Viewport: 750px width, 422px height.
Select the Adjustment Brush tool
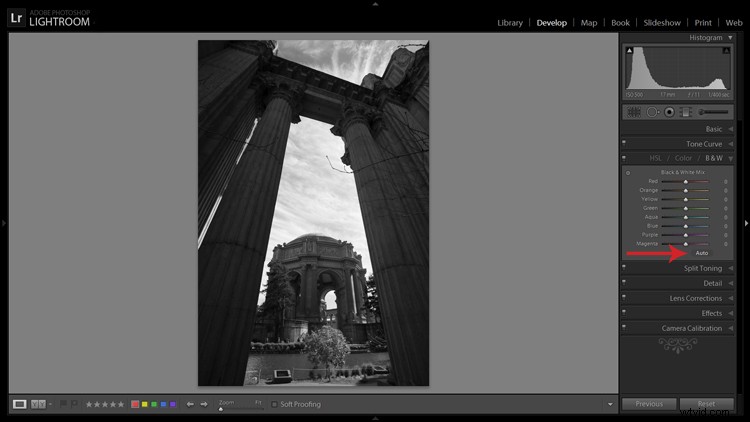[x=713, y=112]
